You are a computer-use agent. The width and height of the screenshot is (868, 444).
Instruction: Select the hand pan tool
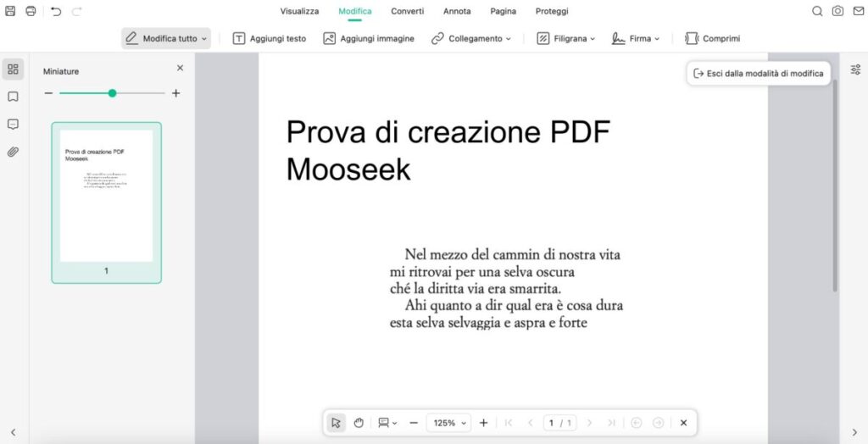pyautogui.click(x=359, y=423)
